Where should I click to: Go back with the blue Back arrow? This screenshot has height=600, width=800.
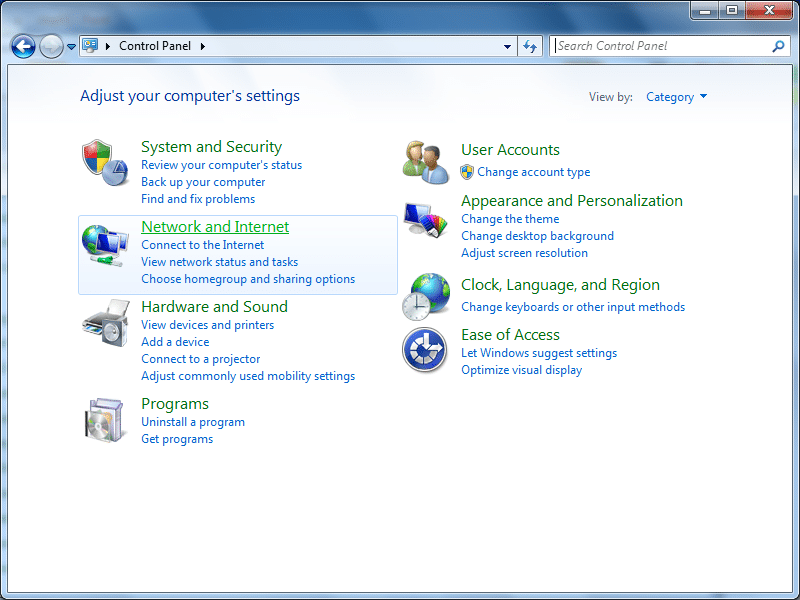click(23, 46)
